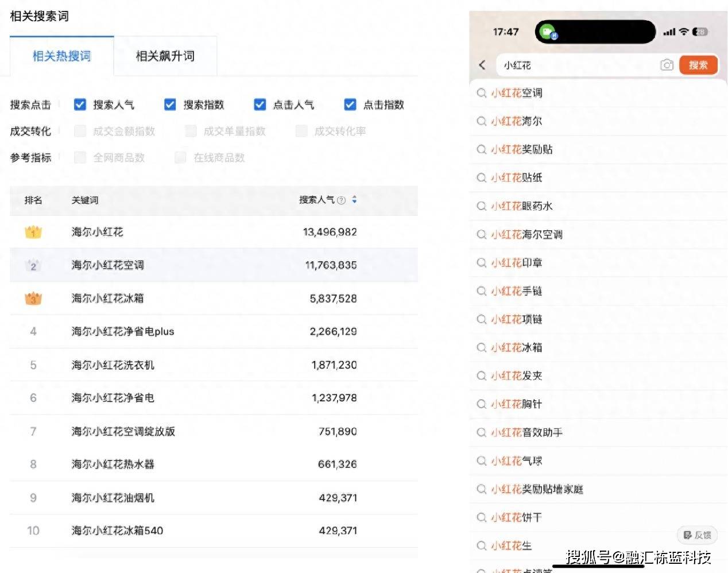The width and height of the screenshot is (728, 573).
Task: Tap the back arrow beside search box
Action: (x=482, y=65)
